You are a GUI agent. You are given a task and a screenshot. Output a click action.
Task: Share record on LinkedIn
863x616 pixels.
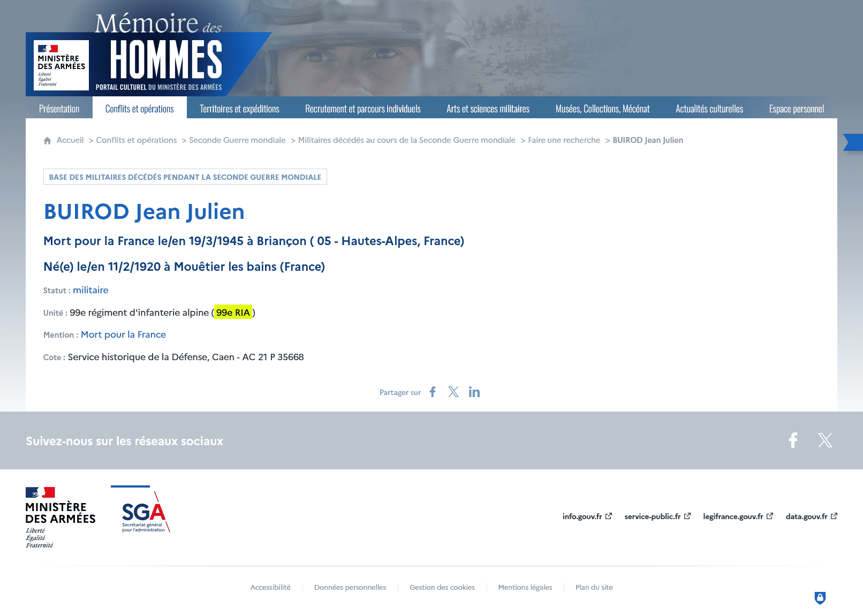(474, 392)
